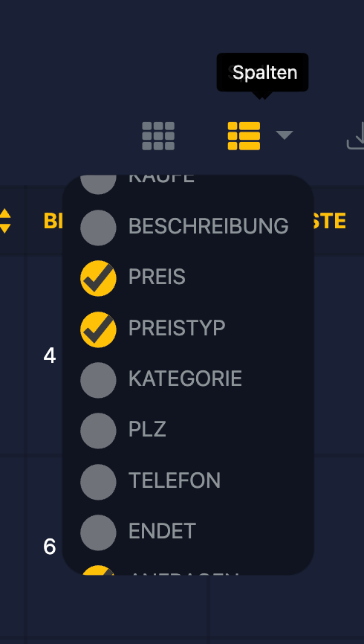
Task: Enable the KATEGORIE column checkbox
Action: (98, 380)
